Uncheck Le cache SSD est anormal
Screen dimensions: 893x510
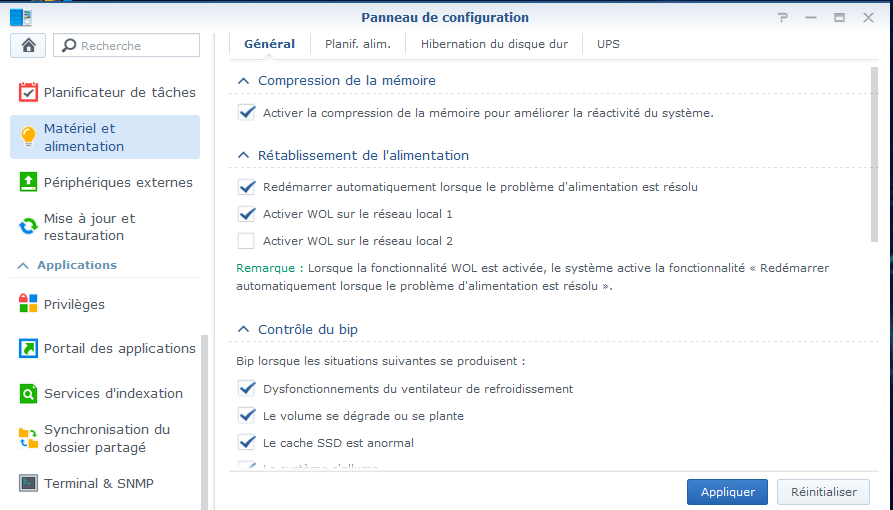(x=247, y=442)
